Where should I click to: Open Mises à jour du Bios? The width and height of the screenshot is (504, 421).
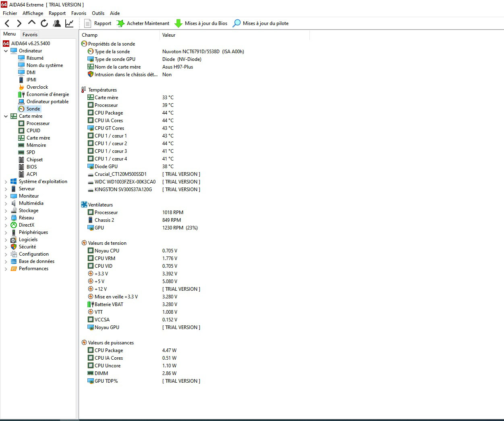click(201, 23)
